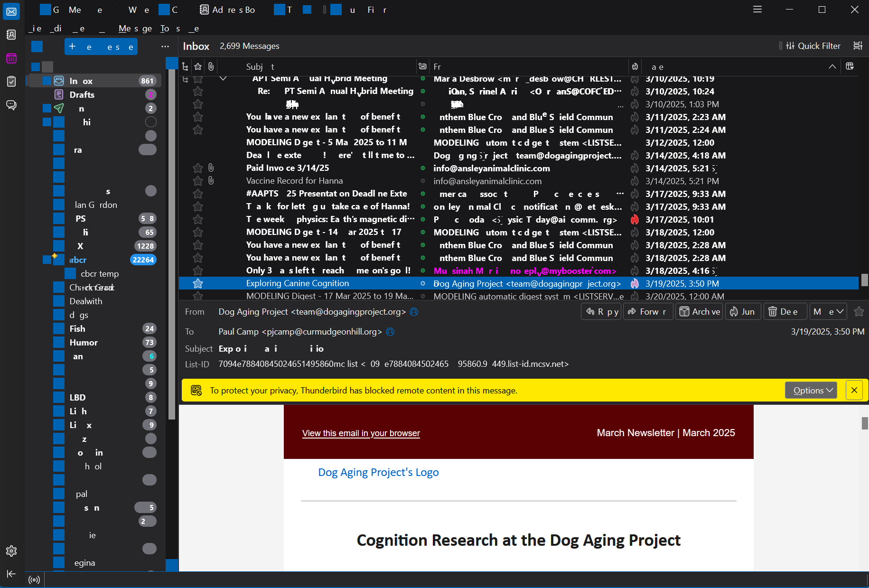Sort by attachment column header
Screen dimensions: 869x588
point(211,67)
